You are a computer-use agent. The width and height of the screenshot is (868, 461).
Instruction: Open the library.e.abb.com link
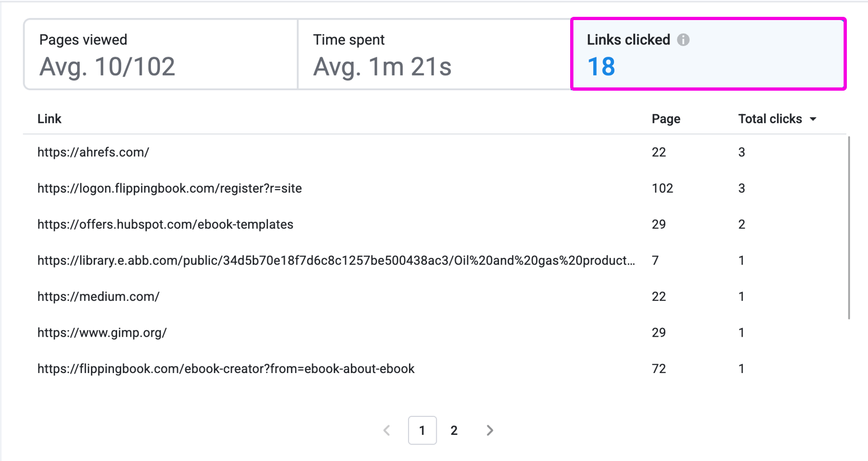pos(336,261)
